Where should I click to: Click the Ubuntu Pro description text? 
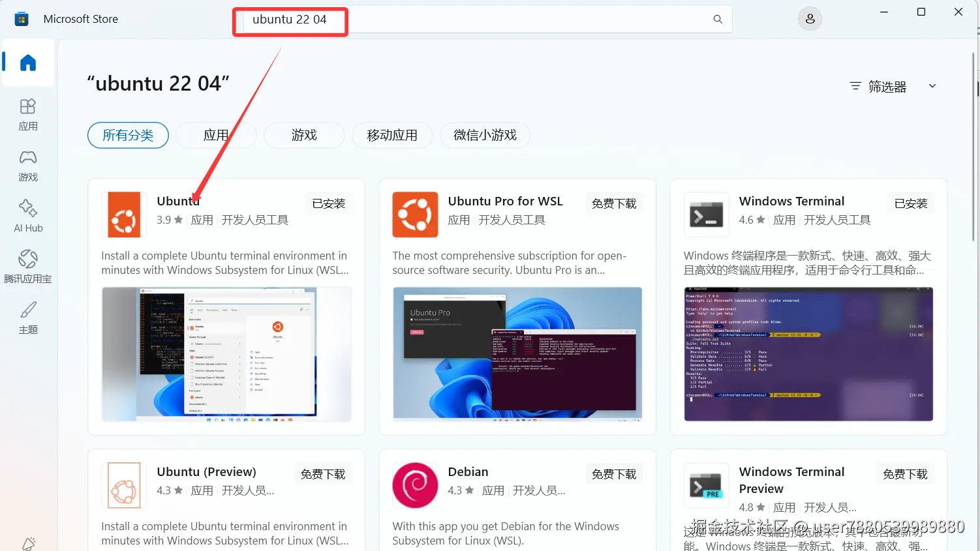[x=509, y=263]
